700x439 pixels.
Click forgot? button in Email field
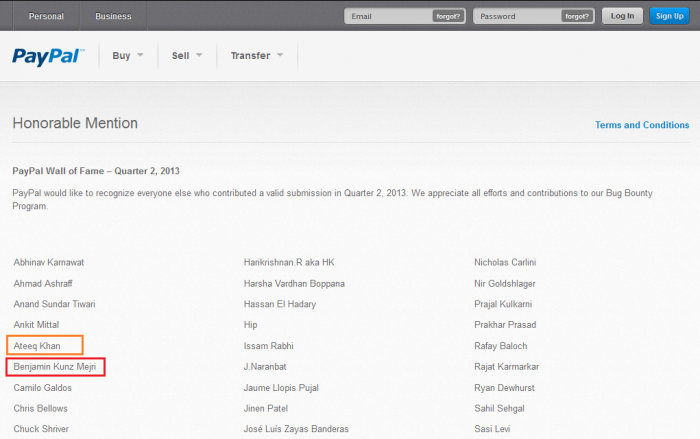pyautogui.click(x=448, y=17)
